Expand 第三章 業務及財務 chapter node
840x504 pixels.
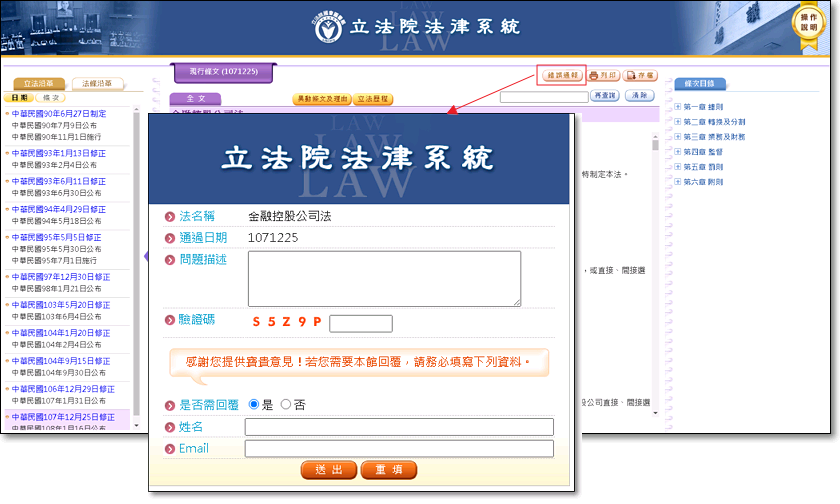(678, 137)
